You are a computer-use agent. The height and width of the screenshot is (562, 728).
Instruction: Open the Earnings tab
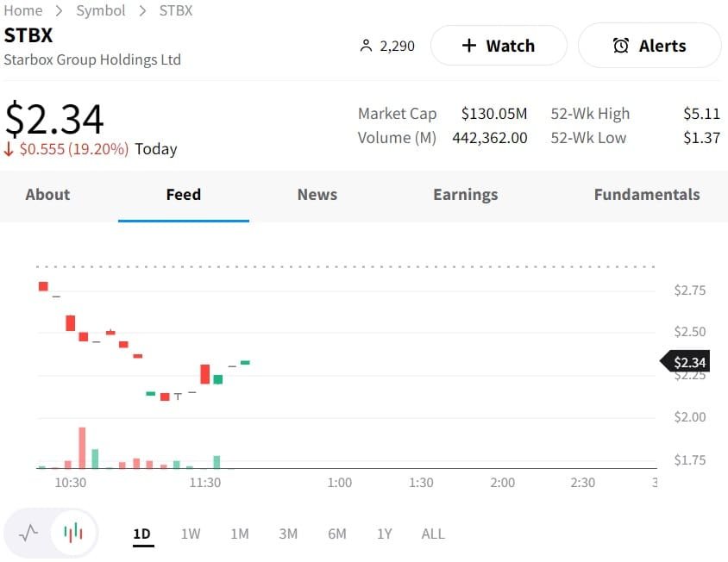(465, 194)
